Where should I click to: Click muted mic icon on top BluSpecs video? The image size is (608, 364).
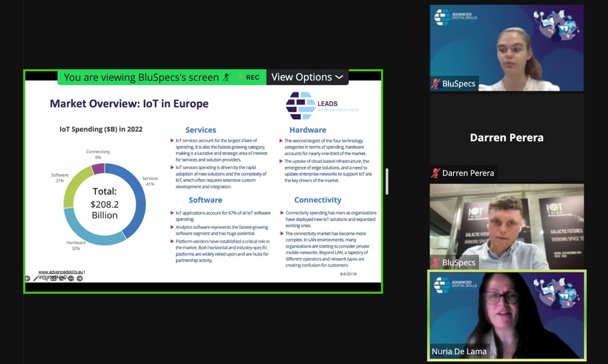pos(436,84)
